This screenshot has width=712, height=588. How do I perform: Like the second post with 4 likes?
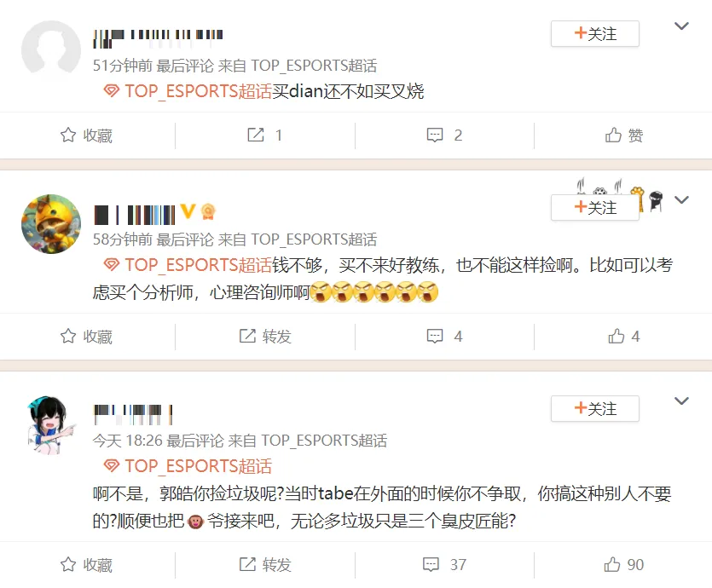[x=624, y=337]
